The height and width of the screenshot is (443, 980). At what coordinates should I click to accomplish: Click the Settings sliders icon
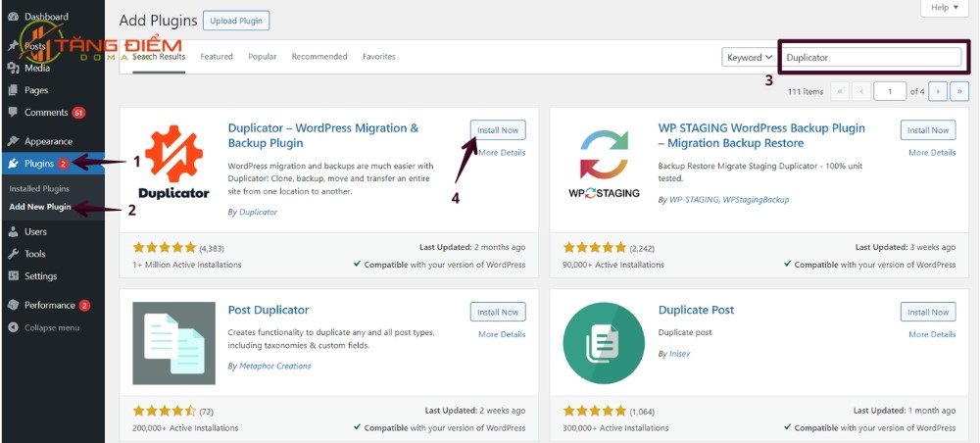pyautogui.click(x=13, y=276)
